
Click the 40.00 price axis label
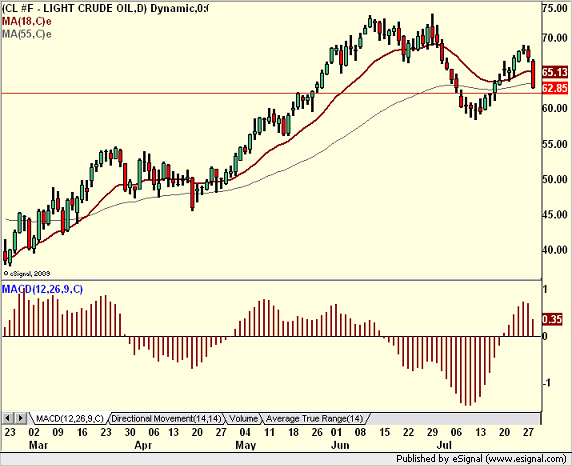pos(555,250)
